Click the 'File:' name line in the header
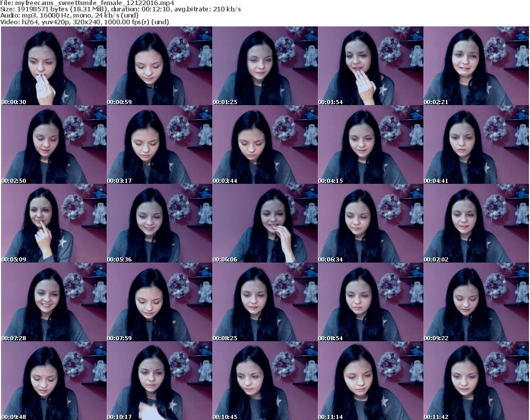The height and width of the screenshot is (420, 530). 87,3
